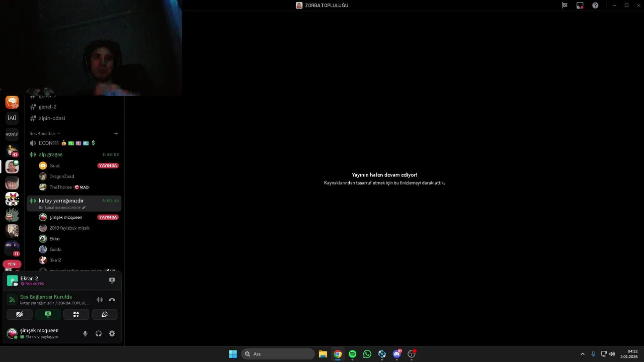The width and height of the screenshot is (644, 362).
Task: Toggle the green screen share button
Action: 48,314
